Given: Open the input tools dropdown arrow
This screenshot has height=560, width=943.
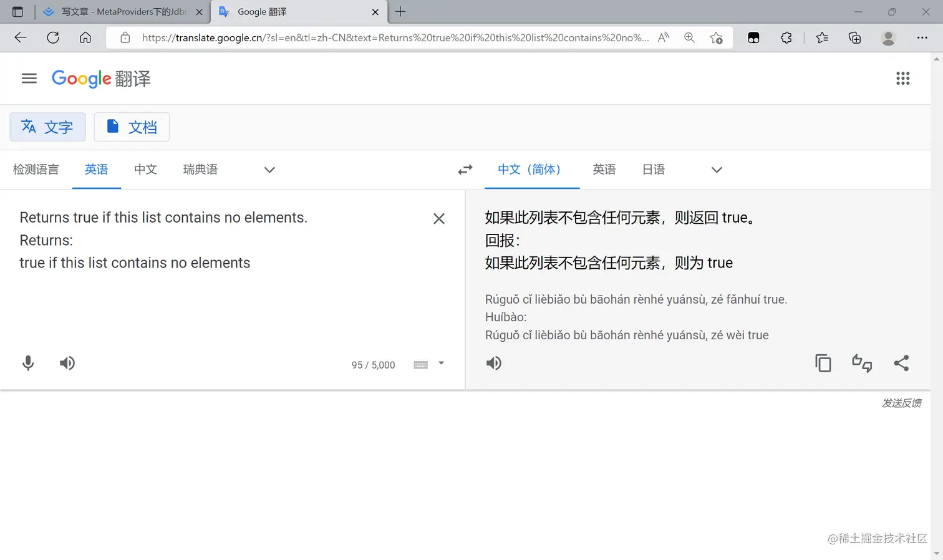Looking at the screenshot, I should (x=441, y=363).
